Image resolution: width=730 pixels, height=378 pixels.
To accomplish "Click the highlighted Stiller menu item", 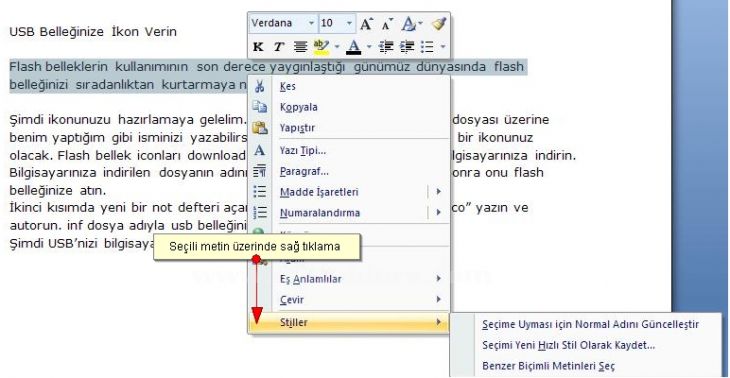I will click(x=349, y=322).
